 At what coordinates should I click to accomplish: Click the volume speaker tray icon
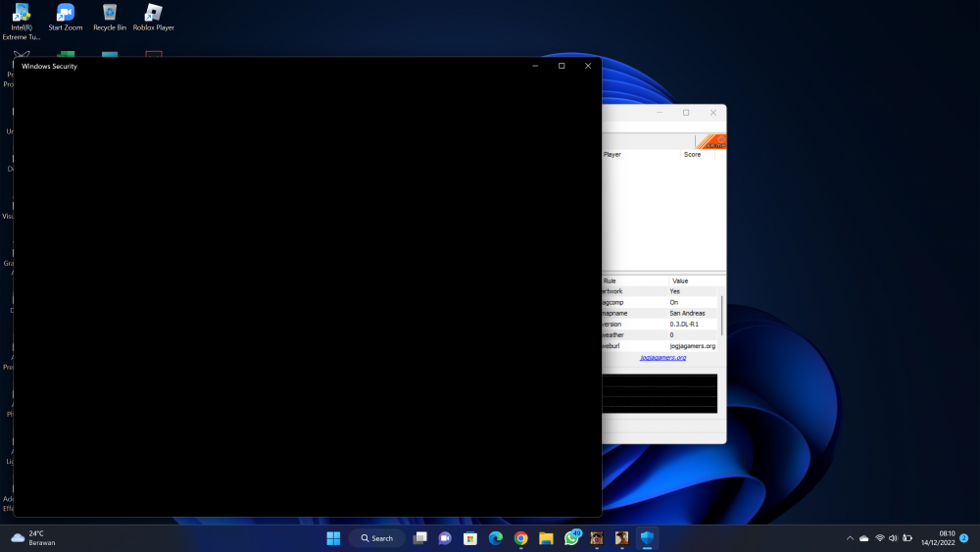[893, 538]
